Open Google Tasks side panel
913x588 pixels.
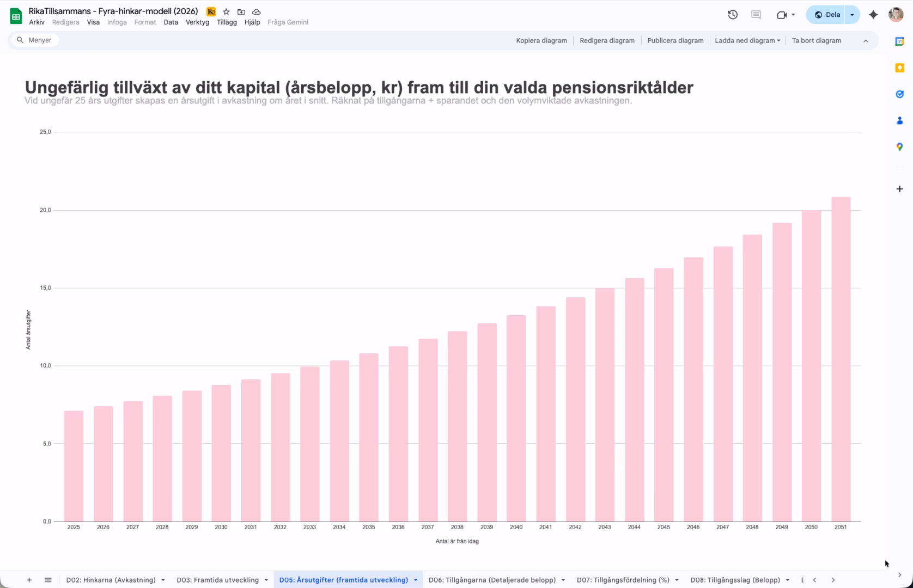click(899, 94)
